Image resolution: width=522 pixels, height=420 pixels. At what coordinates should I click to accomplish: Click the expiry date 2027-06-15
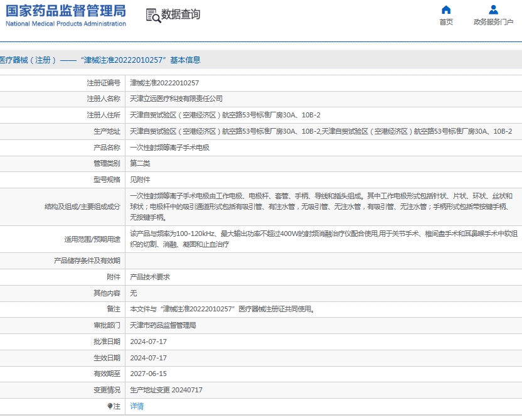click(x=149, y=374)
